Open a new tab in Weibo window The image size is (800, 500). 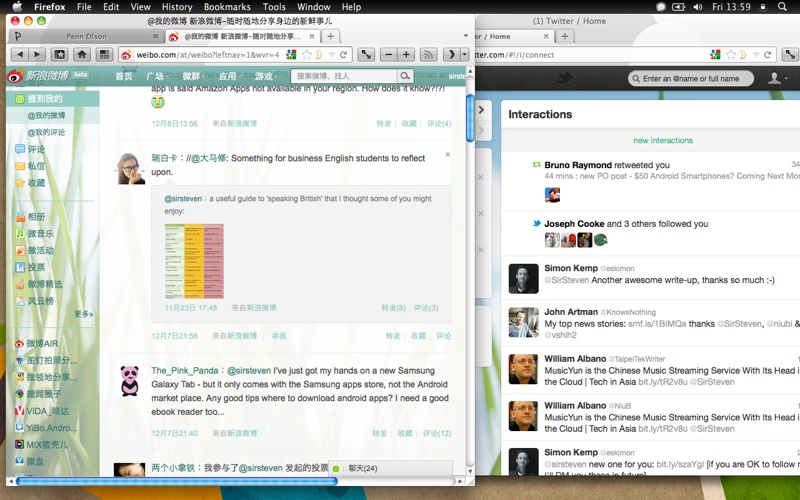tap(331, 36)
